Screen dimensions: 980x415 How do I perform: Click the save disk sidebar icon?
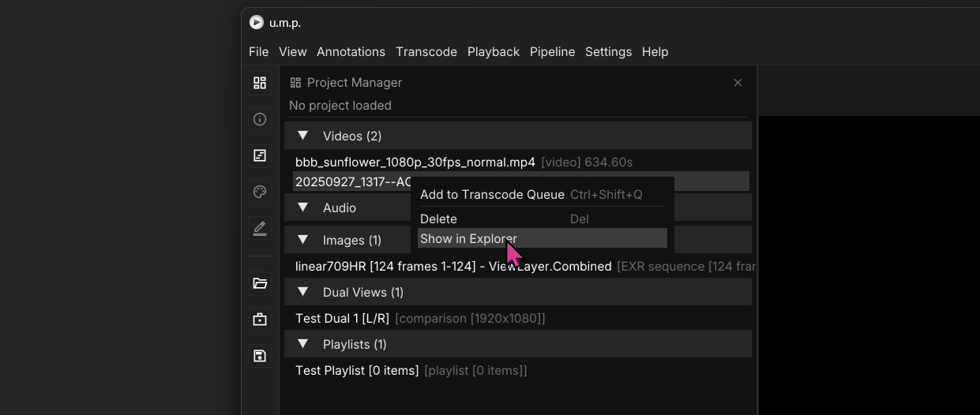[x=260, y=356]
